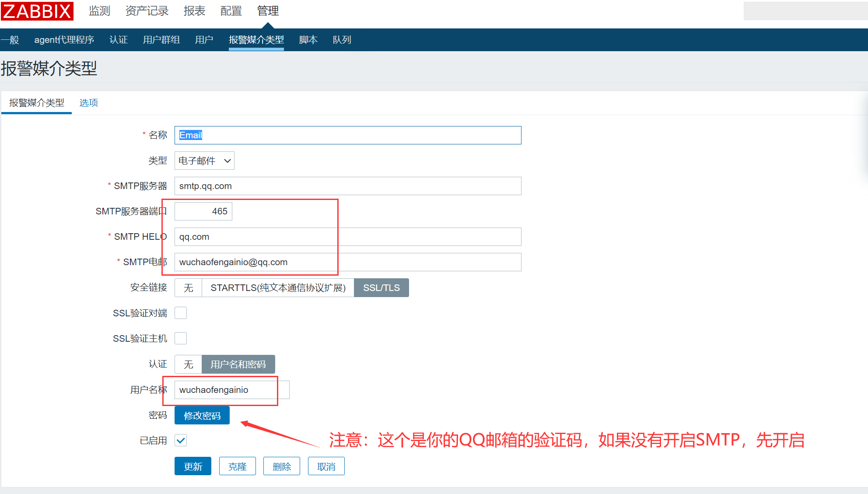Switch to the 报警媒介类型 form tab
Viewport: 868px width, 494px height.
point(37,103)
